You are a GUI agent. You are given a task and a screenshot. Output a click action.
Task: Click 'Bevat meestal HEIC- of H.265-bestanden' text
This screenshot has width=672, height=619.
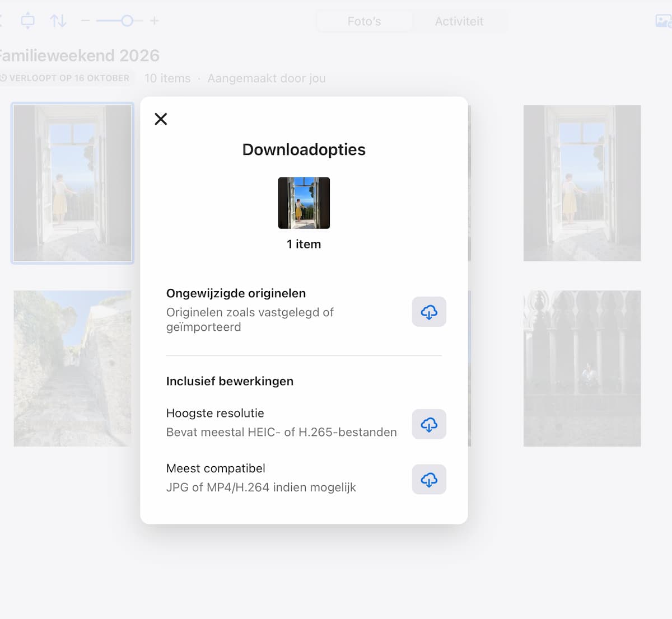coord(282,432)
